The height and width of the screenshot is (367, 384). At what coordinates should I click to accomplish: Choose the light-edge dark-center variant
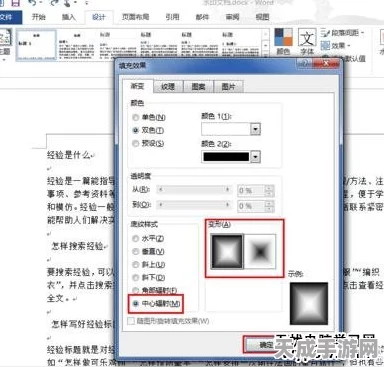(x=260, y=251)
